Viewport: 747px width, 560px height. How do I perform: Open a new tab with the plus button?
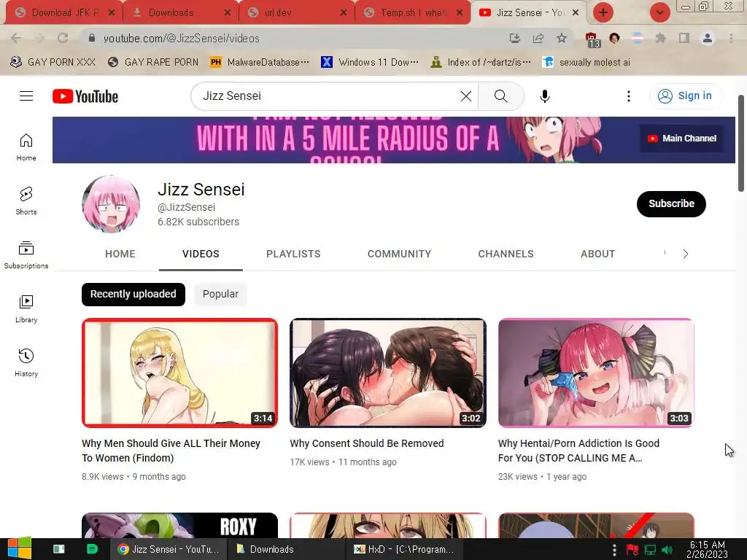(603, 12)
